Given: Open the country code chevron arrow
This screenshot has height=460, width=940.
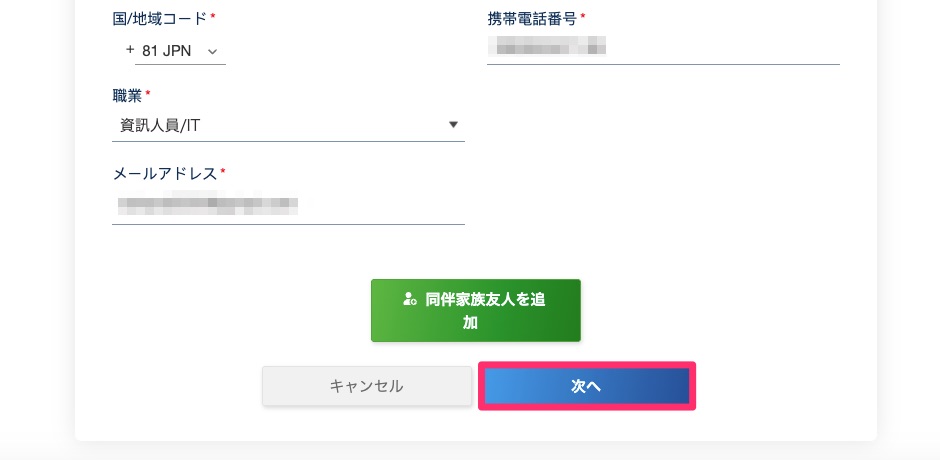Looking at the screenshot, I should click(x=212, y=50).
